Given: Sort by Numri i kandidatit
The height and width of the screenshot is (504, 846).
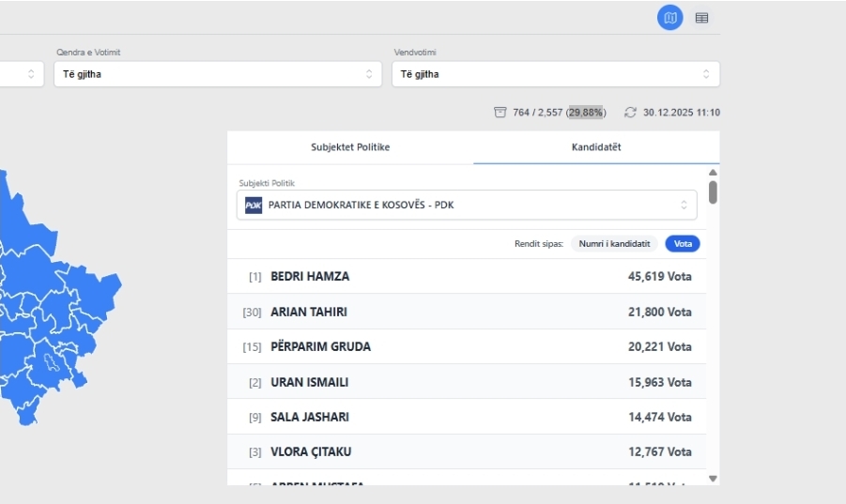Looking at the screenshot, I should pyautogui.click(x=614, y=244).
